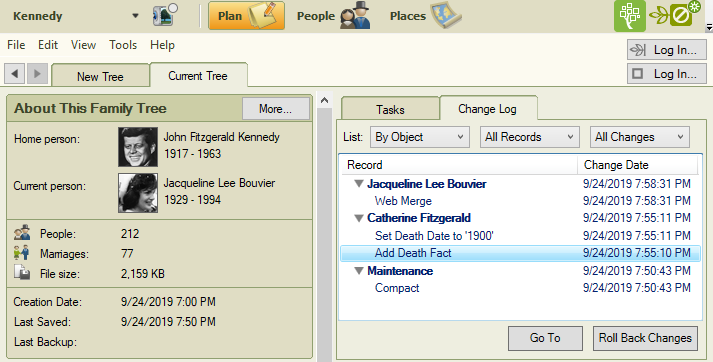Go back with the left arrow

[x=15, y=73]
